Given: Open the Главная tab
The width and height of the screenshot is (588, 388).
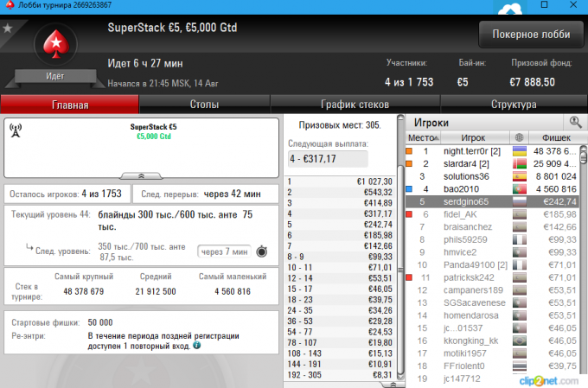Looking at the screenshot, I should coord(70,105).
